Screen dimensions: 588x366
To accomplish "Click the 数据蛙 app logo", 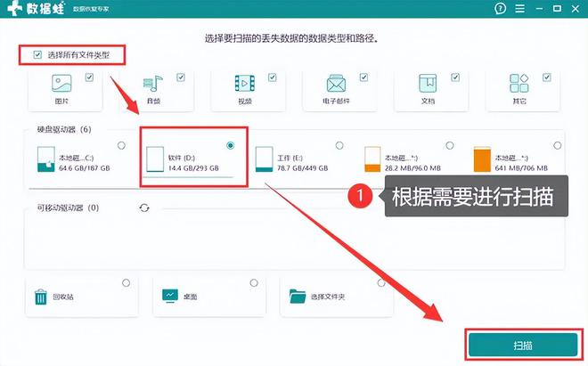I will coord(36,8).
